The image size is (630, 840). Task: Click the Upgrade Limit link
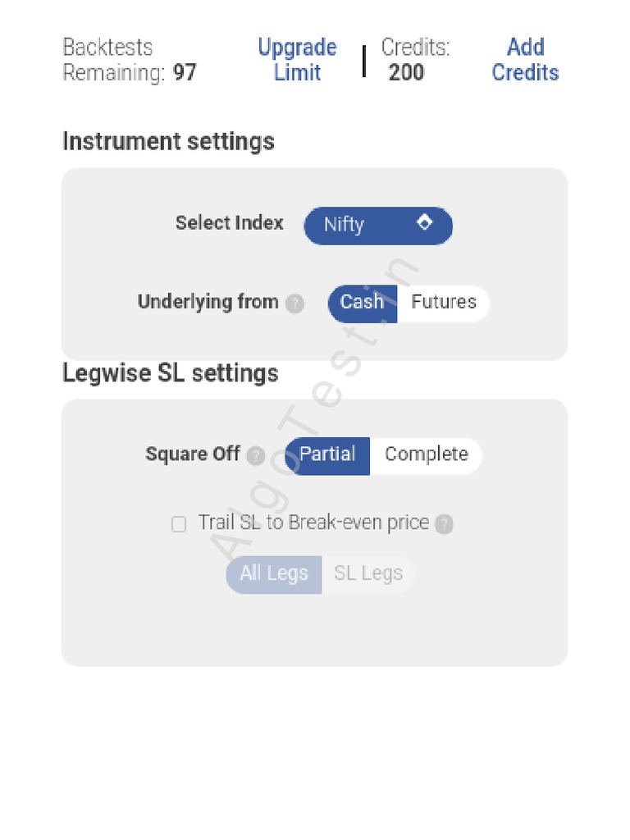[x=297, y=60]
